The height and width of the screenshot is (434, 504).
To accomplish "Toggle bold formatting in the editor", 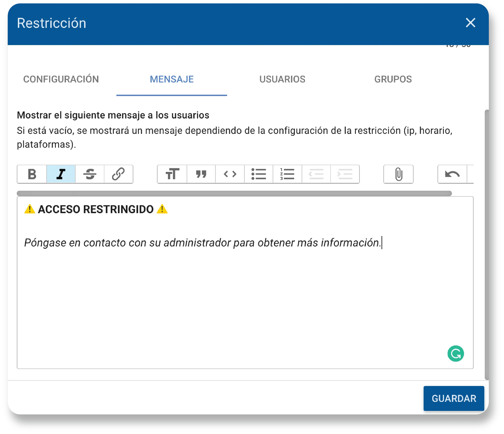I will pyautogui.click(x=32, y=174).
